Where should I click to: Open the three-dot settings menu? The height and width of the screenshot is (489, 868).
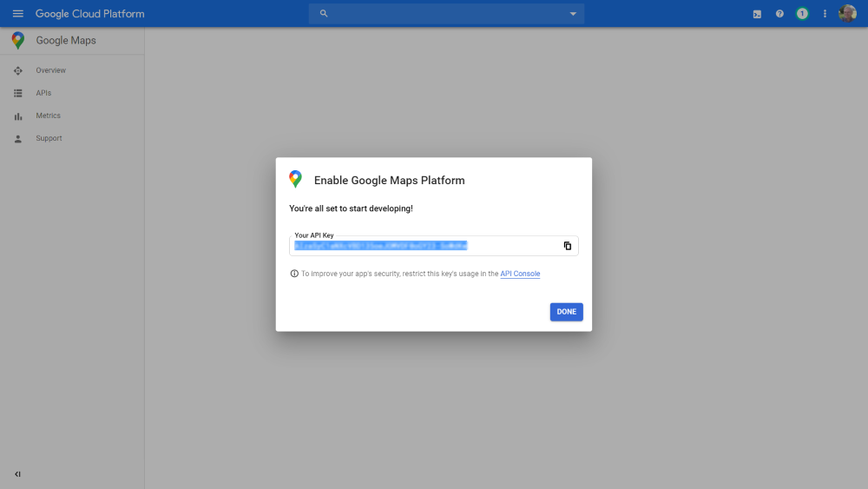click(825, 14)
